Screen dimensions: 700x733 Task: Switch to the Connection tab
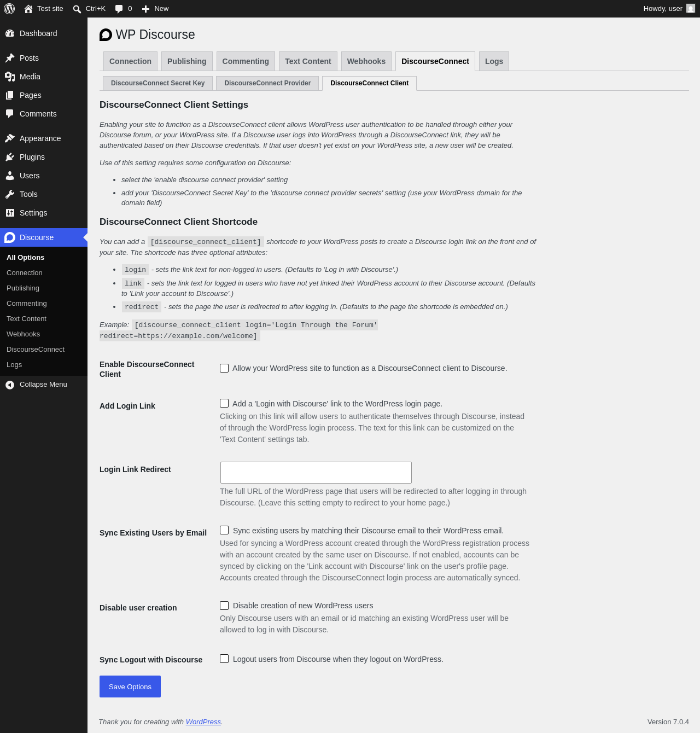pyautogui.click(x=130, y=61)
